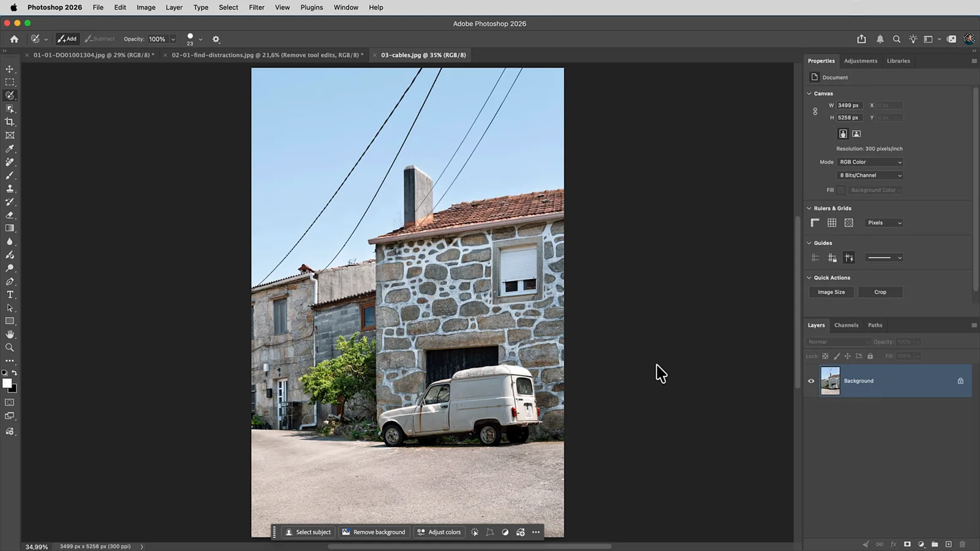This screenshot has width=980, height=551.
Task: Select the Horizontal Type tool
Action: point(10,294)
